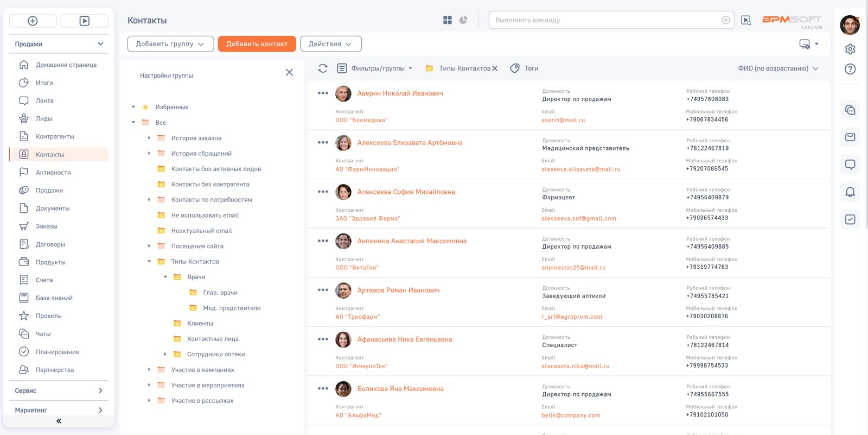
Task: Open the Действия dropdown
Action: point(330,44)
